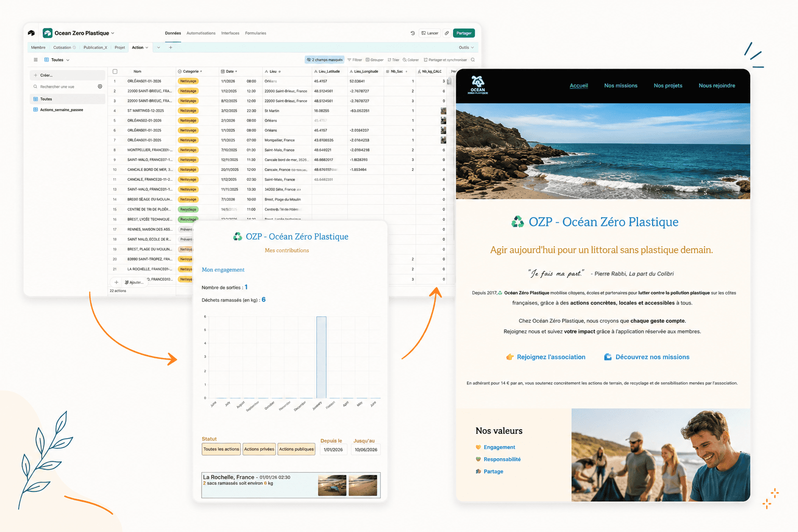Open the view list settings gear

100,87
